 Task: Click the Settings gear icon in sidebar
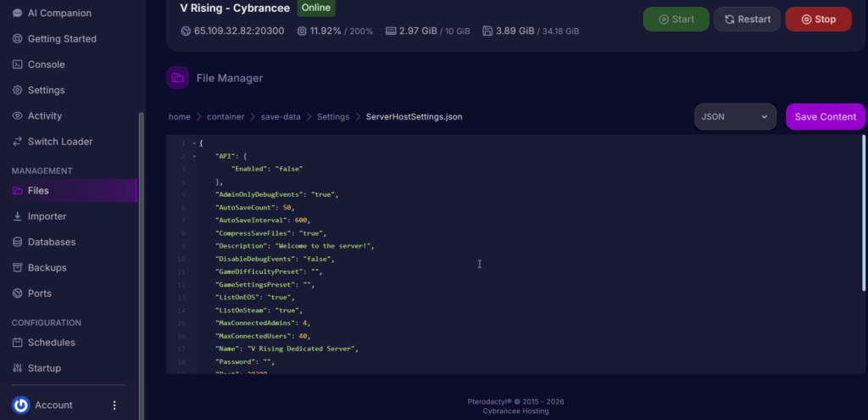(18, 90)
